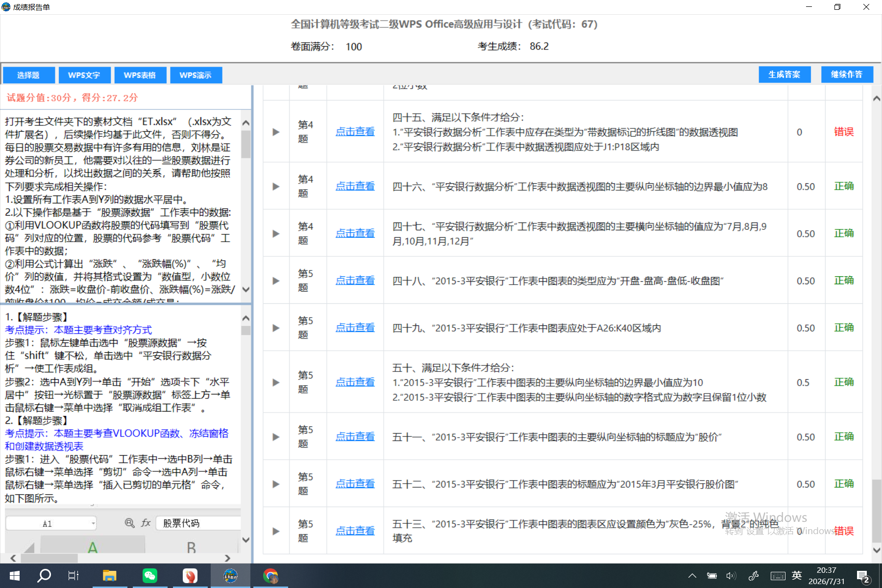Open the touch keyboard tray icon
The height and width of the screenshot is (588, 882).
pyautogui.click(x=778, y=576)
